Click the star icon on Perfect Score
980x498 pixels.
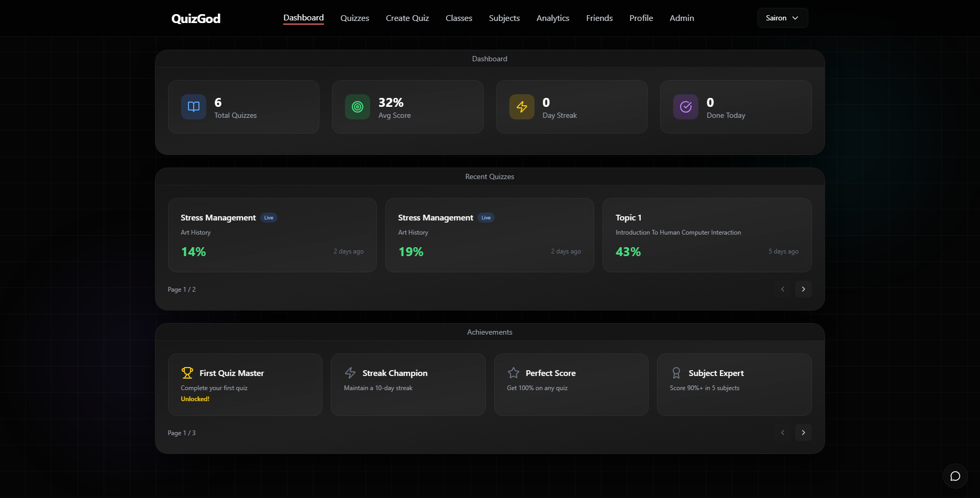click(513, 373)
